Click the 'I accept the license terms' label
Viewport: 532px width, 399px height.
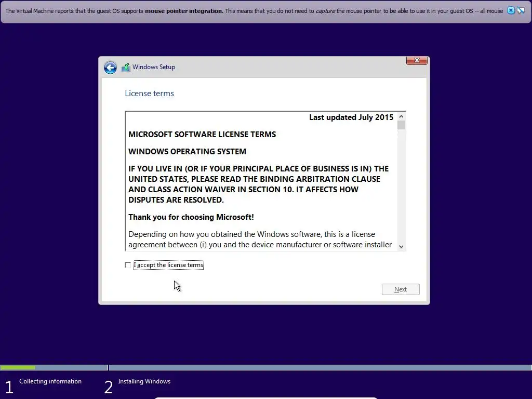[169, 265]
